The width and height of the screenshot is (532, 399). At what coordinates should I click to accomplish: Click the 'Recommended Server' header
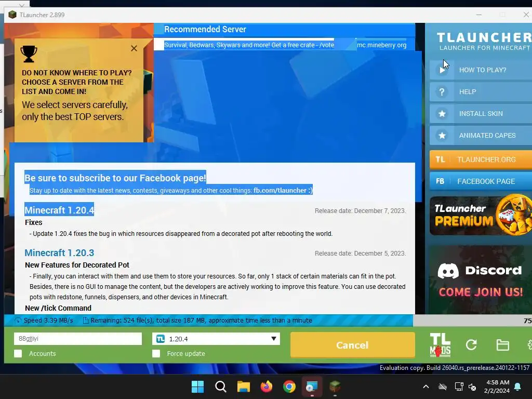[205, 30]
